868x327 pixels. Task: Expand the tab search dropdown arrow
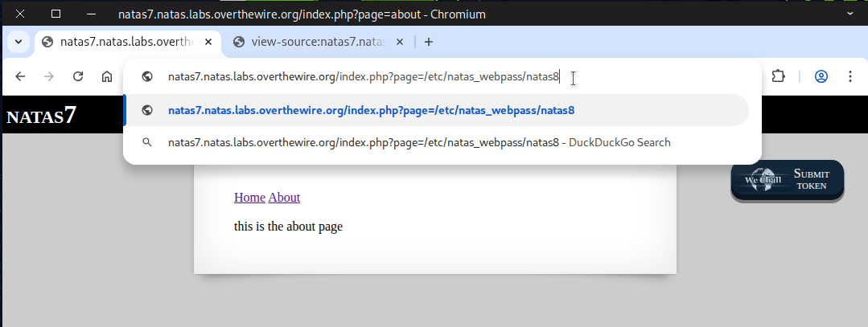(19, 42)
